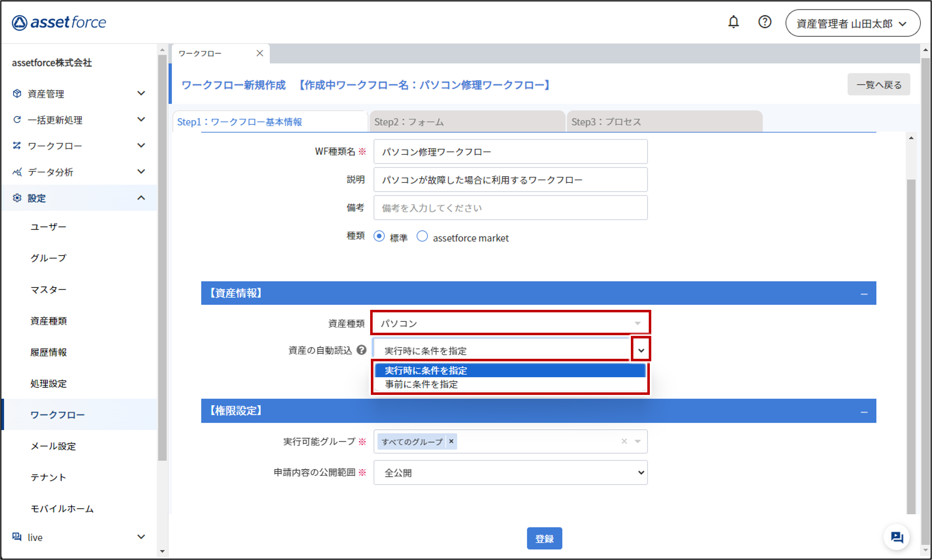Collapse the 【権限設定】 section
The height and width of the screenshot is (560, 932).
[x=864, y=412]
